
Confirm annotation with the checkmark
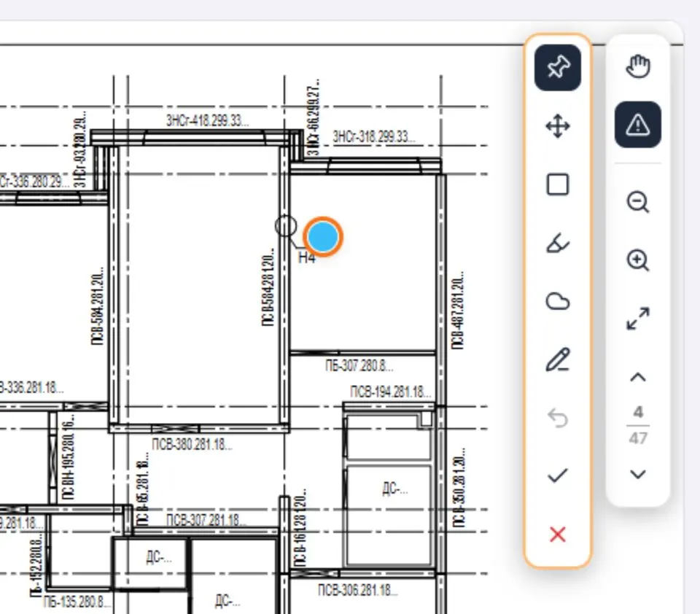click(x=558, y=476)
